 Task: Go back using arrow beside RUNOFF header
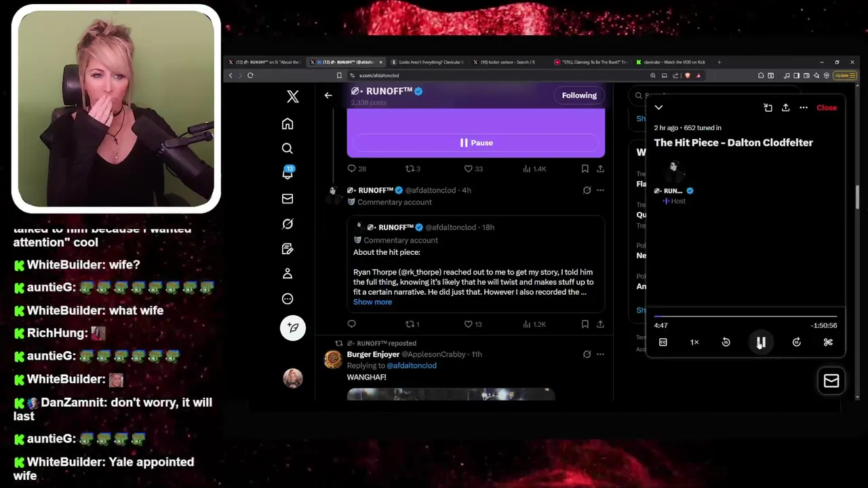point(328,96)
